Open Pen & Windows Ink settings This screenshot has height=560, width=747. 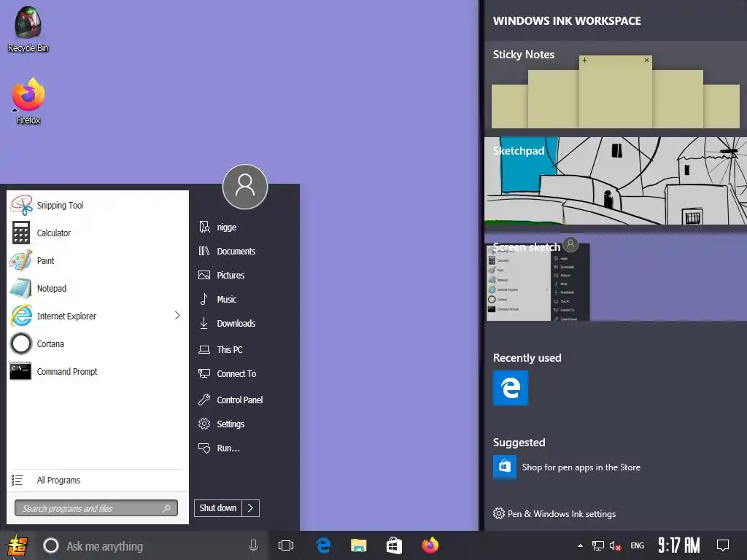(554, 513)
